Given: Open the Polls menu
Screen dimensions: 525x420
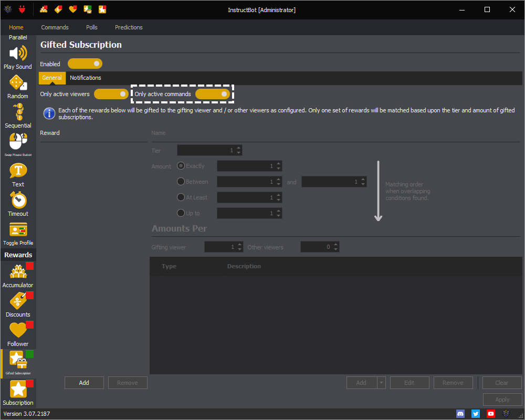Looking at the screenshot, I should [x=92, y=27].
